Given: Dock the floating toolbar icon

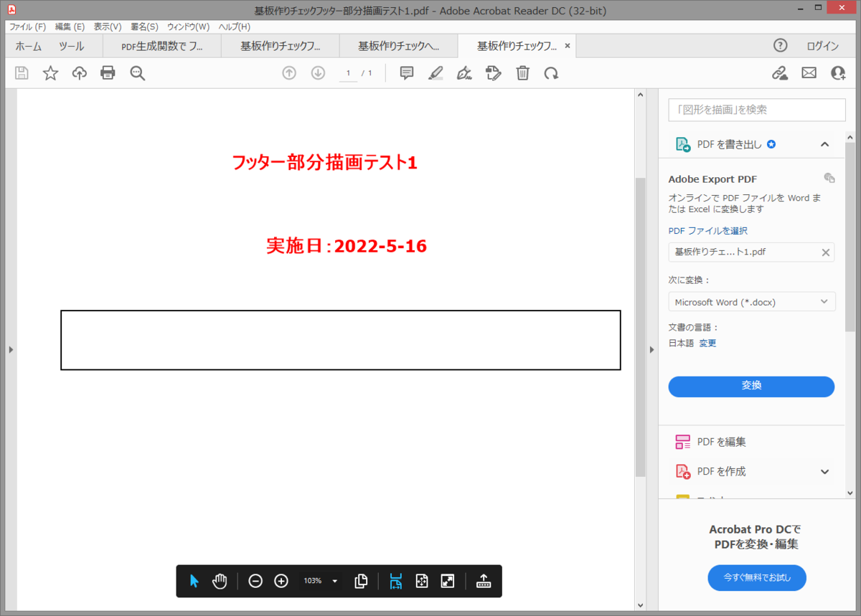Looking at the screenshot, I should tap(484, 581).
